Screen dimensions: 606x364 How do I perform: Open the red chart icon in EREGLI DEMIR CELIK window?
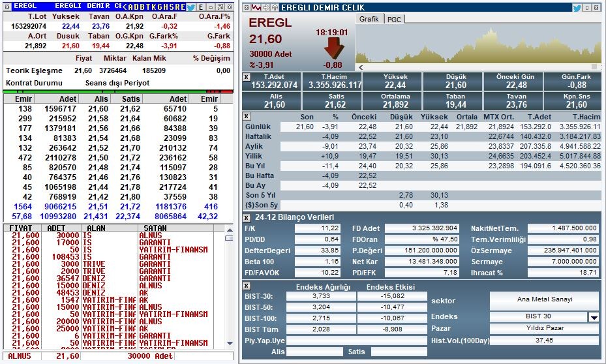click(x=256, y=7)
